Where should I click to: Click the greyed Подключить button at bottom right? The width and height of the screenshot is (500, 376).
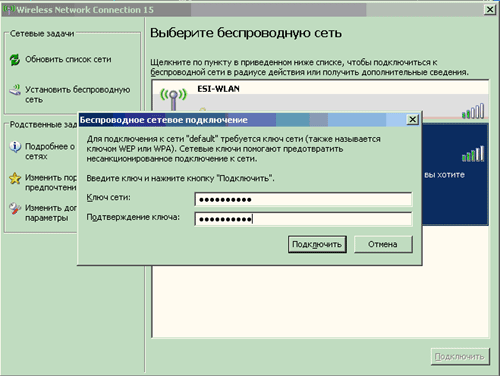460,356
